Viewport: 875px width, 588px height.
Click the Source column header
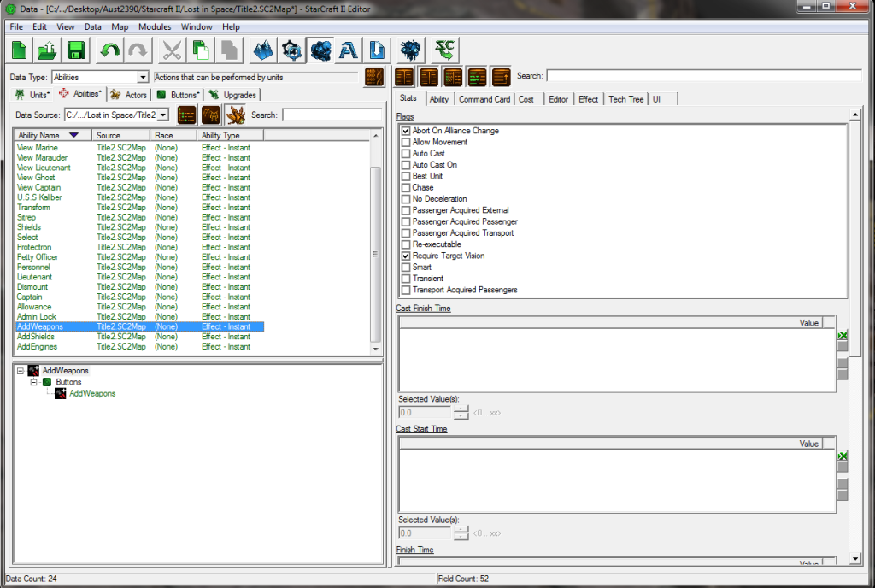click(121, 135)
